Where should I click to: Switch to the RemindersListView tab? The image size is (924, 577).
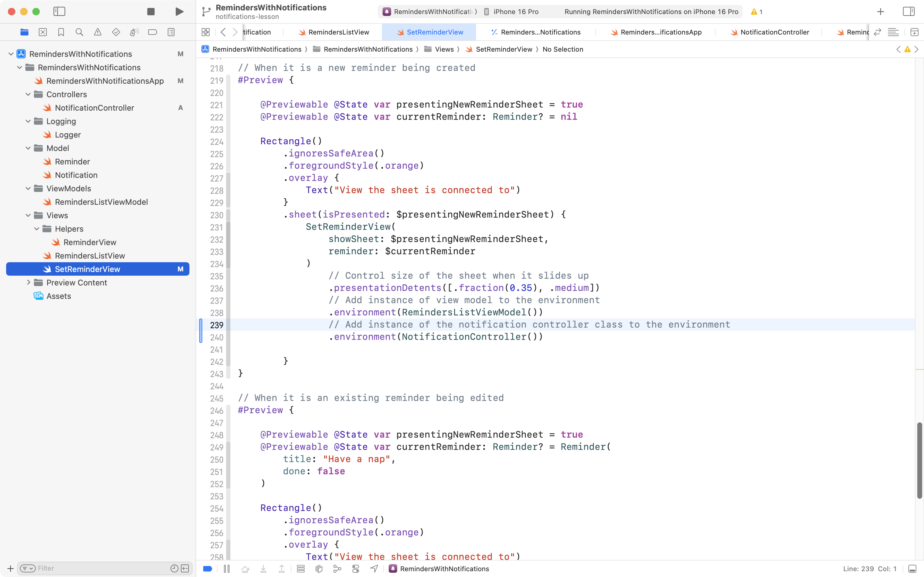[x=338, y=32]
